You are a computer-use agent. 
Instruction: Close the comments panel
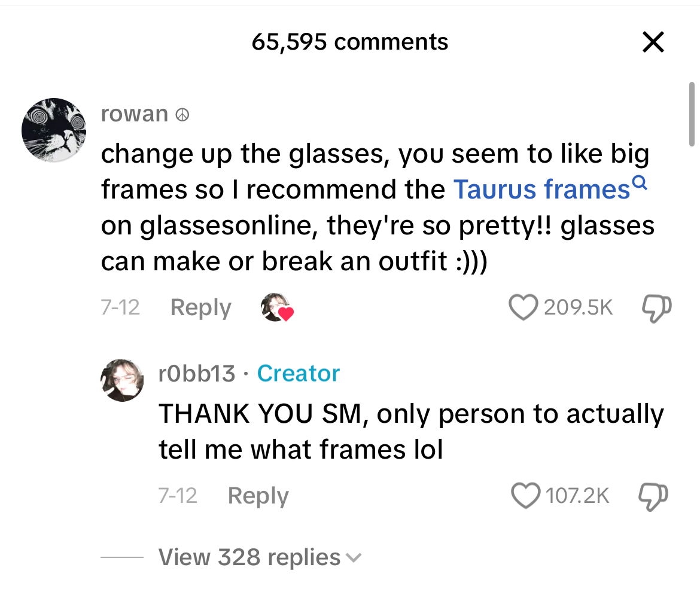653,42
